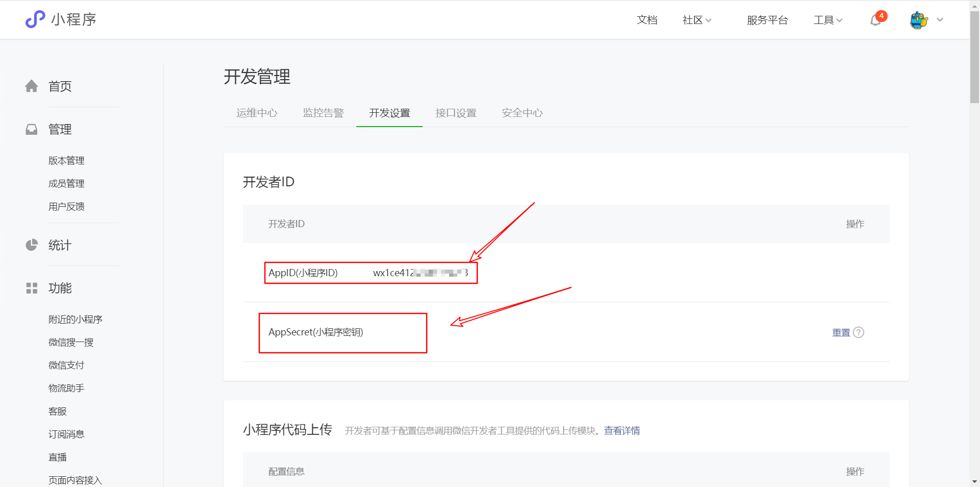Image resolution: width=980 pixels, height=487 pixels.
Task: Open 页面内容接入 in sidebar
Action: point(75,480)
